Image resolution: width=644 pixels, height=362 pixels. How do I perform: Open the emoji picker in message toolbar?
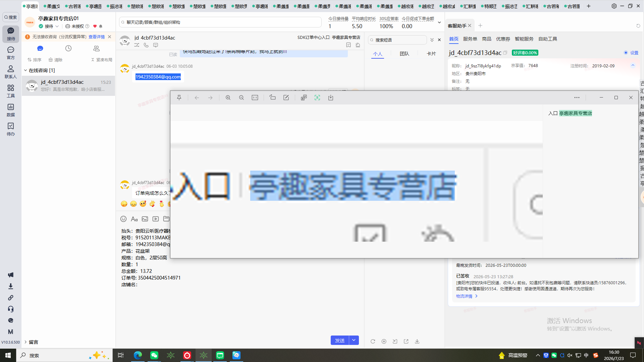123,219
